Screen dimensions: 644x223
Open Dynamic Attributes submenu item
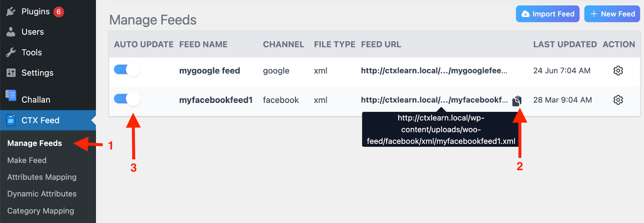pyautogui.click(x=42, y=194)
